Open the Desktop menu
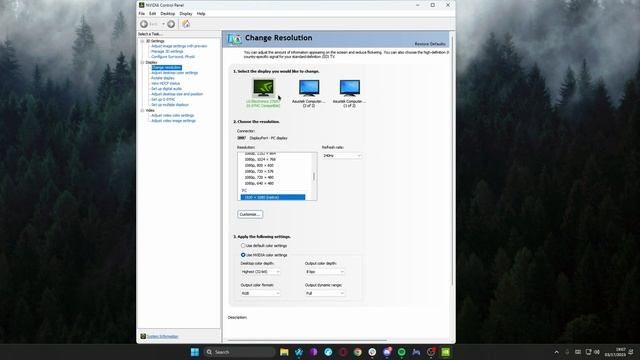Viewport: 640px width, 360px height. coord(167,13)
